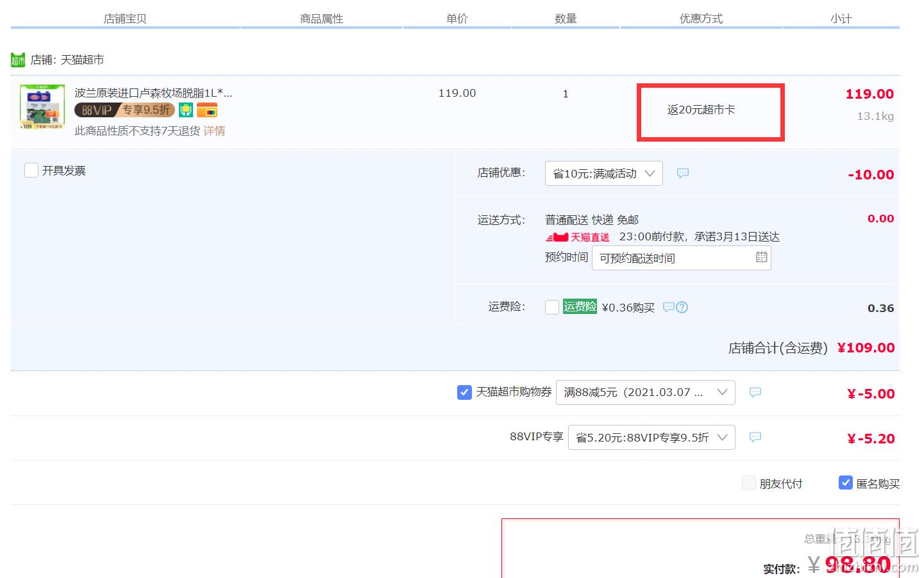Open the calendar icon in delivery time field

[761, 257]
